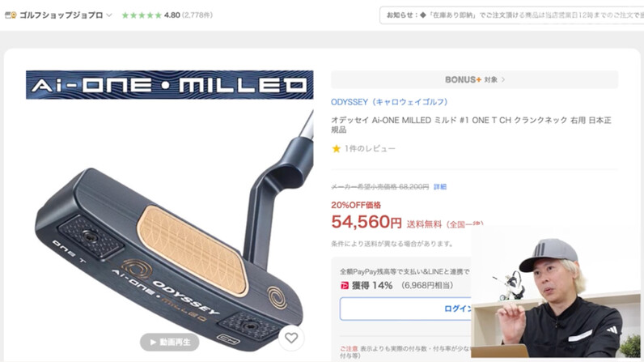Click the ログイン button

click(x=405, y=309)
